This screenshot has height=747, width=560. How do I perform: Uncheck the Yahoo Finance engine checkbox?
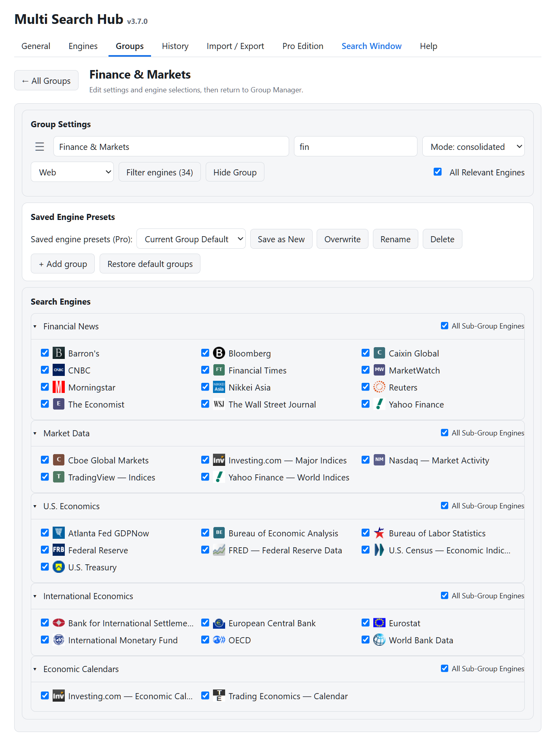(x=366, y=404)
